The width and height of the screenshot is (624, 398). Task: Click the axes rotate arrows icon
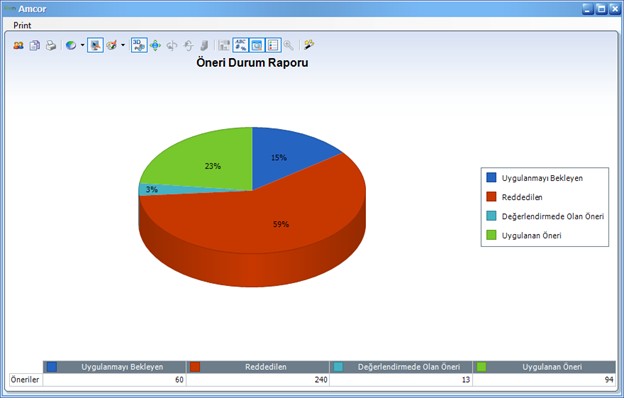[x=155, y=45]
